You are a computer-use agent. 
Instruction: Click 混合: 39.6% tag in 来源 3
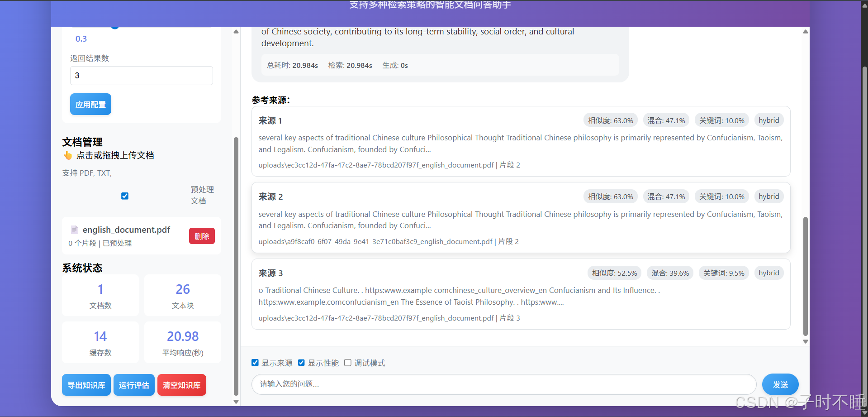click(x=670, y=273)
